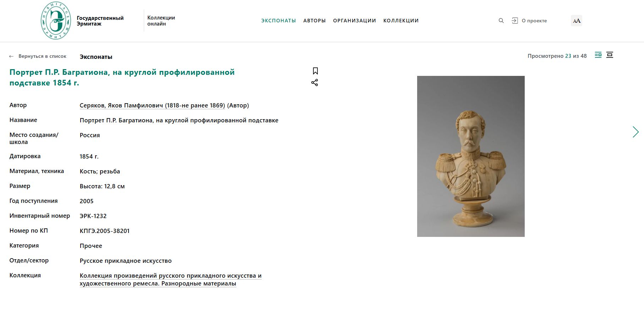Share the exhibit via the share icon

tap(315, 83)
